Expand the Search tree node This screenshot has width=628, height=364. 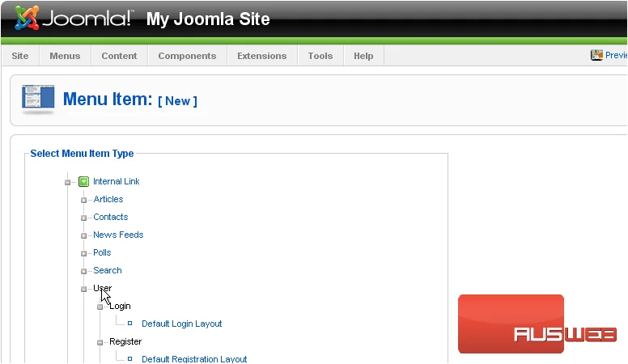(x=83, y=271)
